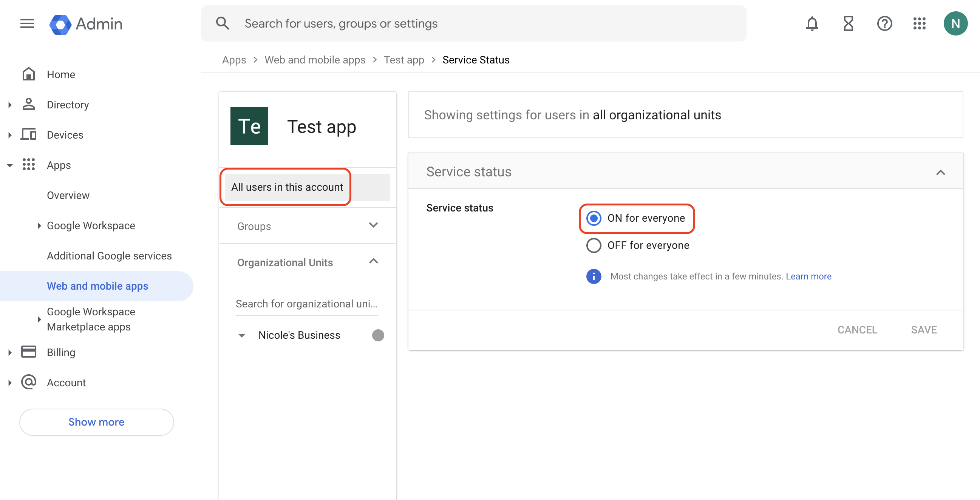Toggle Nicole's Business org unit status

click(x=377, y=335)
